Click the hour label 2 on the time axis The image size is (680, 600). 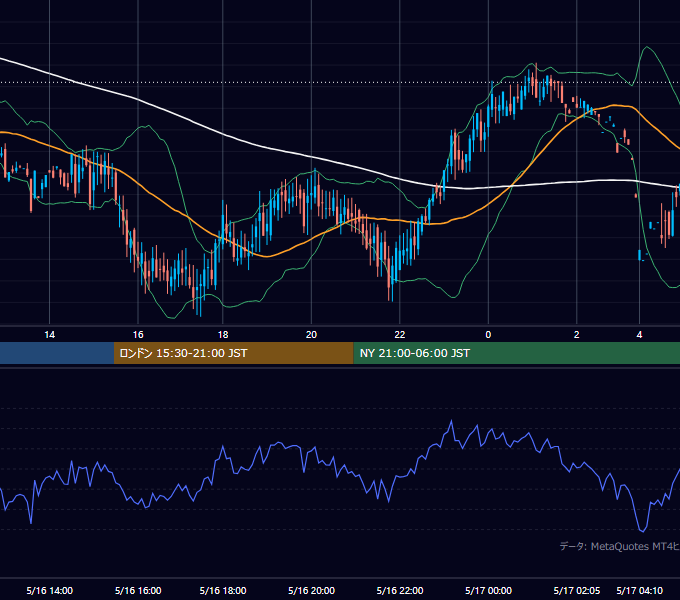pos(576,335)
